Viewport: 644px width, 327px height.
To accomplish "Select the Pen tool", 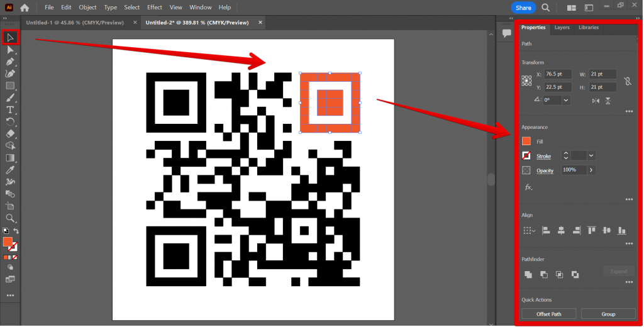I will pos(10,62).
